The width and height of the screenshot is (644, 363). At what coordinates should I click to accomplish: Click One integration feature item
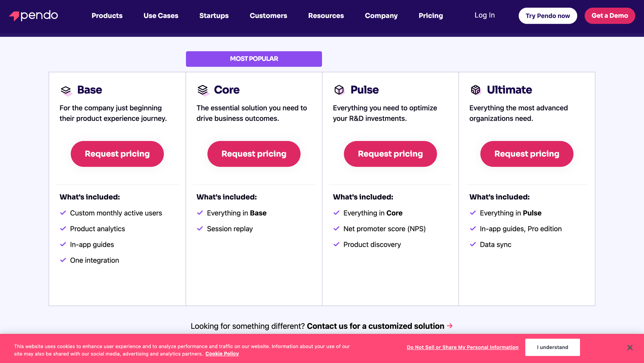pos(95,260)
